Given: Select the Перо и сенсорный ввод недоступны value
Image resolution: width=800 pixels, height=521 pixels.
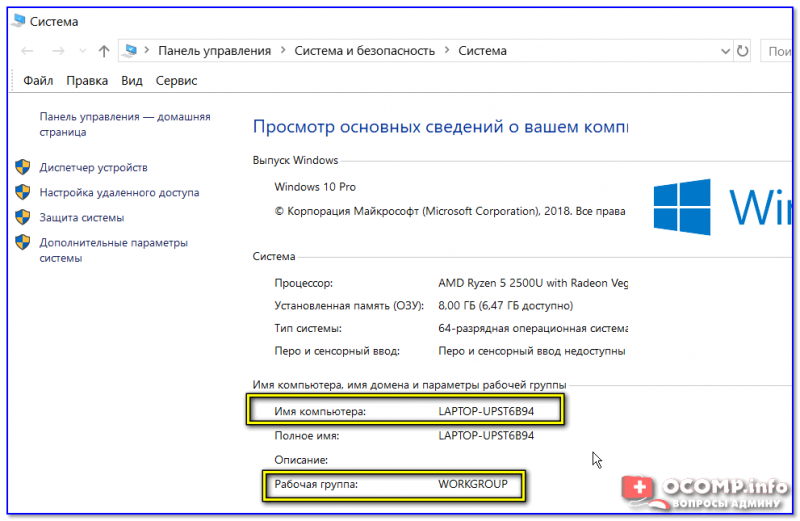Looking at the screenshot, I should pos(532,351).
